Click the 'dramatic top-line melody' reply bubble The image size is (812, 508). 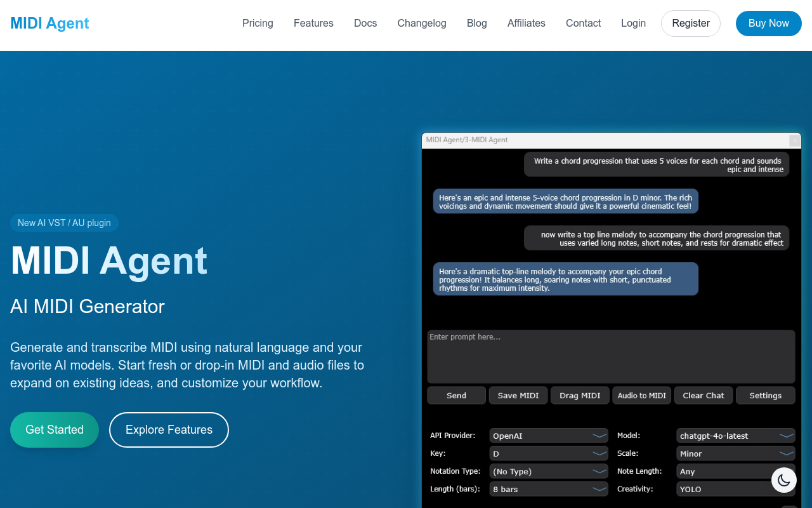(x=566, y=279)
